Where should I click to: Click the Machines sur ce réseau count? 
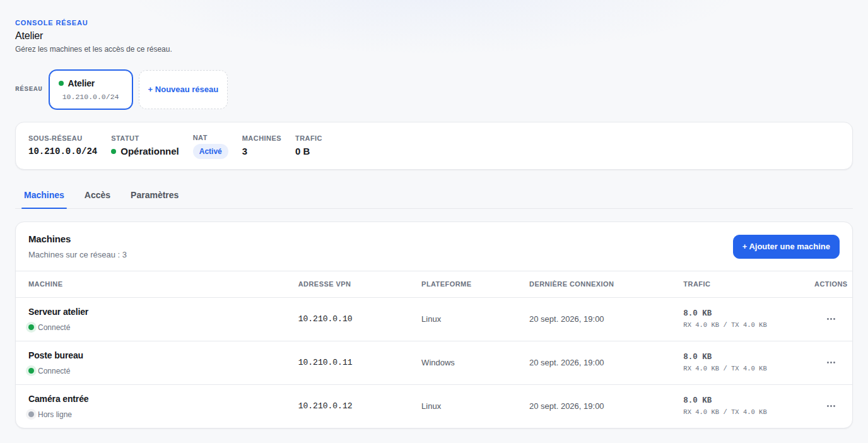click(78, 255)
